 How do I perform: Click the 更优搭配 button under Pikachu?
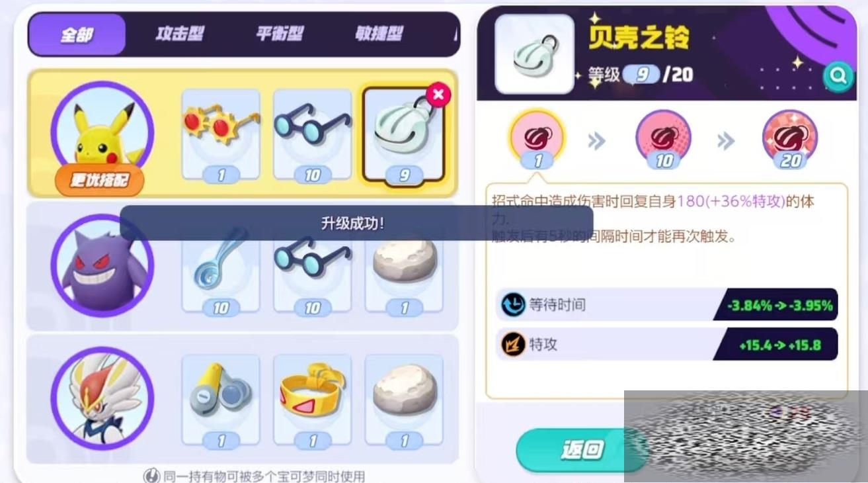point(99,180)
